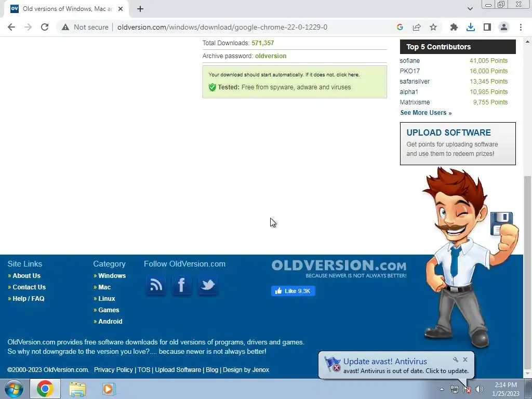Open the Privacy Policy link

(113, 370)
